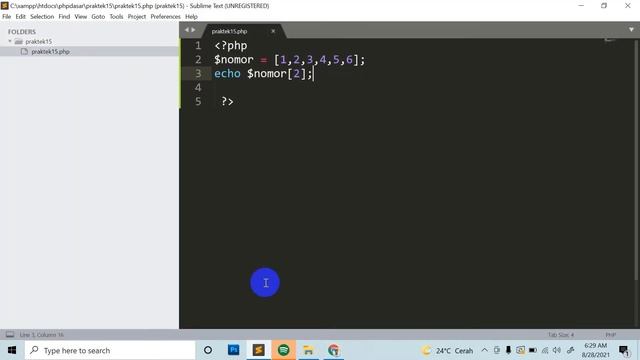
Task: Open the volume speaker tray icon
Action: pyautogui.click(x=557, y=350)
